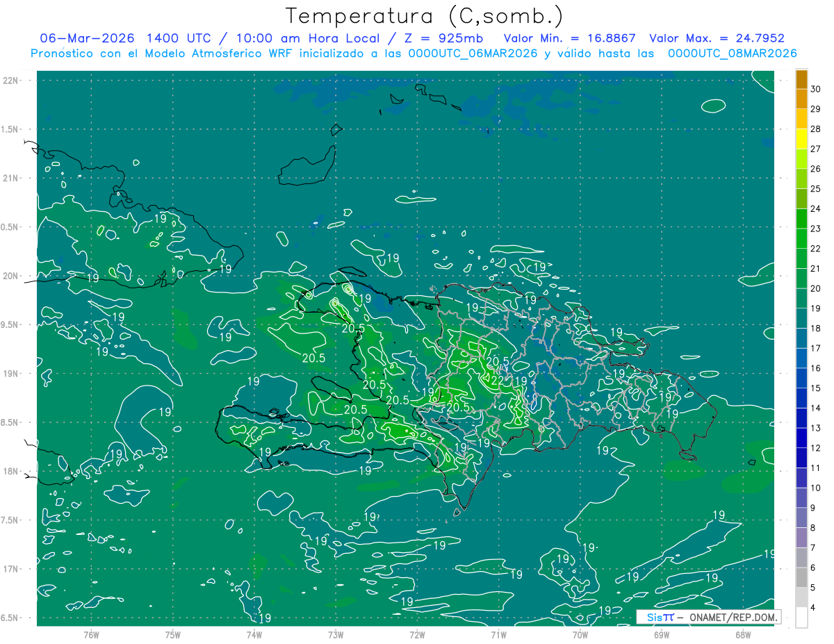Click the "9.5N" latitude axis label
The image size is (834, 644).
pyautogui.click(x=10, y=324)
